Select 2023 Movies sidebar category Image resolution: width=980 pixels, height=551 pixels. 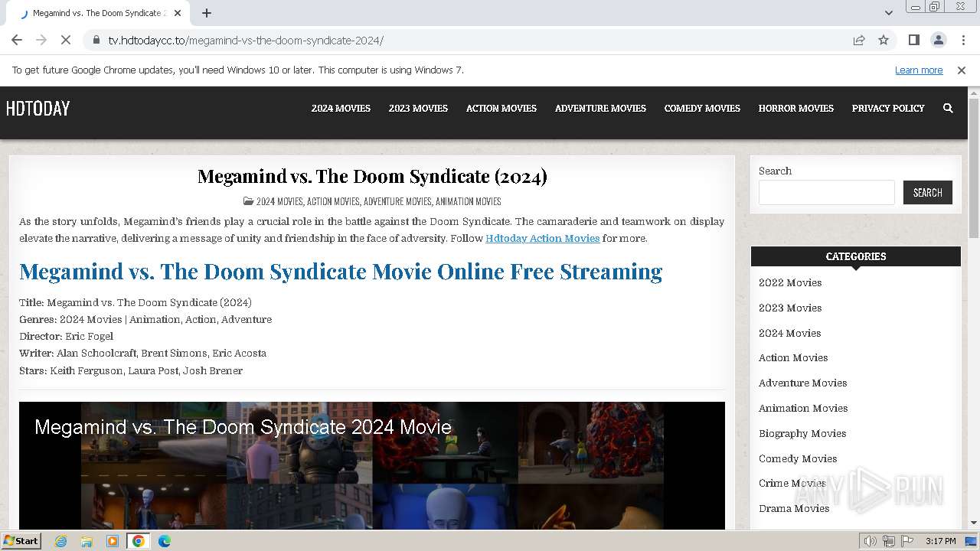pos(790,308)
